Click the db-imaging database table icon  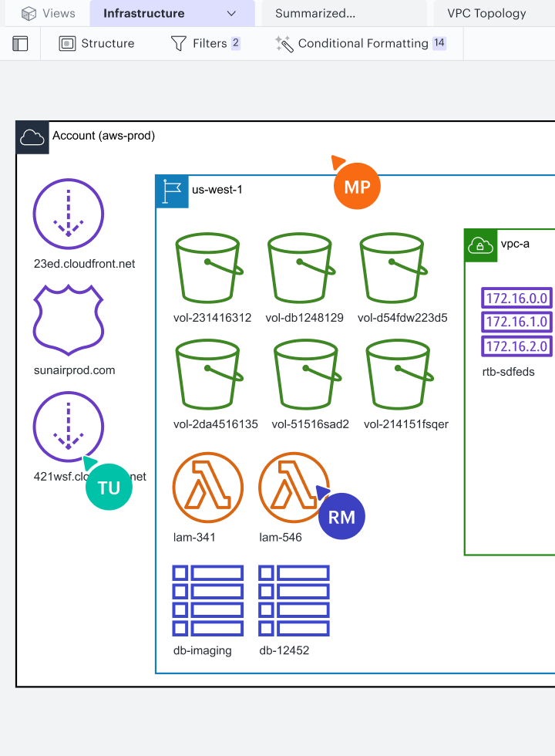pyautogui.click(x=208, y=600)
